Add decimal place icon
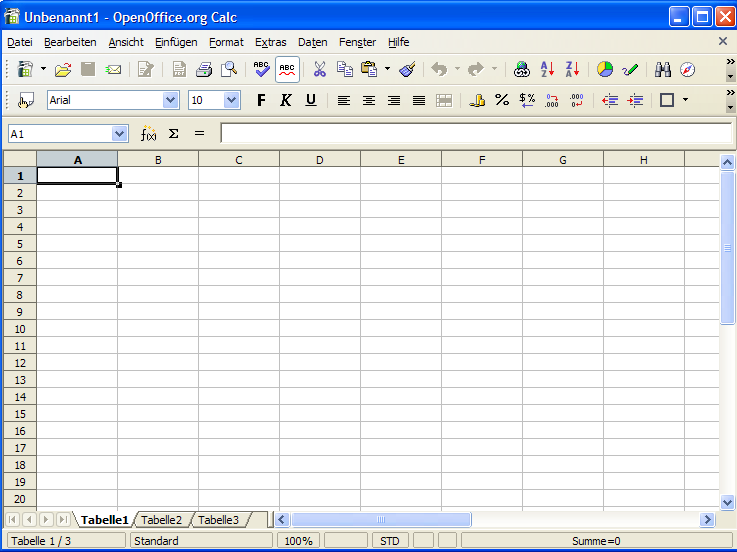 (x=552, y=100)
